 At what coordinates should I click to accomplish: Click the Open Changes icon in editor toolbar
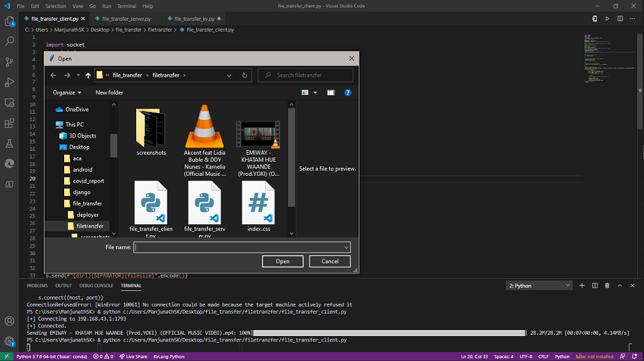pos(594,19)
